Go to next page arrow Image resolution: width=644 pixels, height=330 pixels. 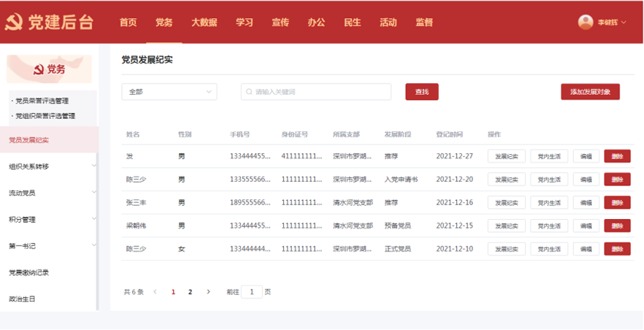(208, 292)
